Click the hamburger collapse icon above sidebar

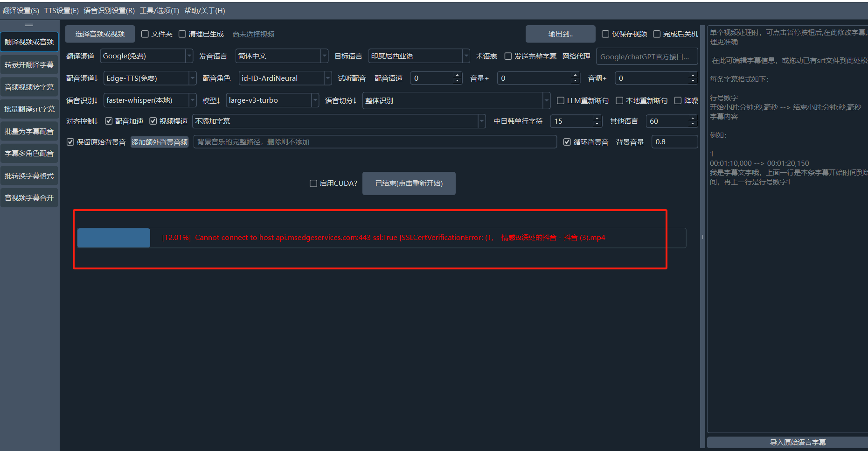[x=29, y=25]
